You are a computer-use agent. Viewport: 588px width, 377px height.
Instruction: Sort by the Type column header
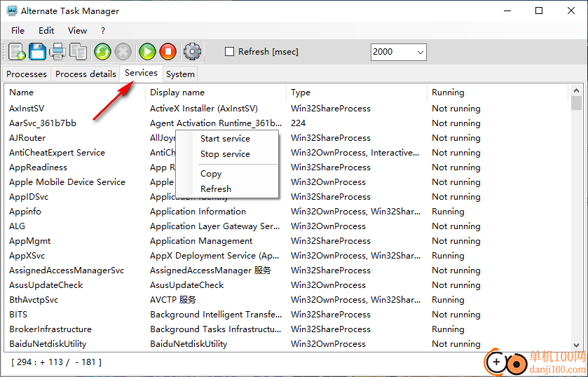(x=357, y=92)
